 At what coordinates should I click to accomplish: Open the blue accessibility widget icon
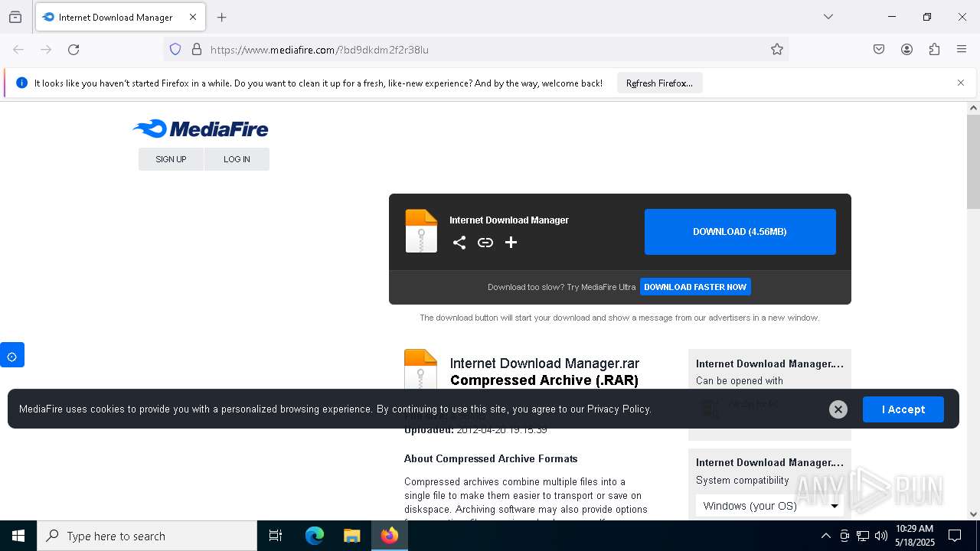coord(12,355)
